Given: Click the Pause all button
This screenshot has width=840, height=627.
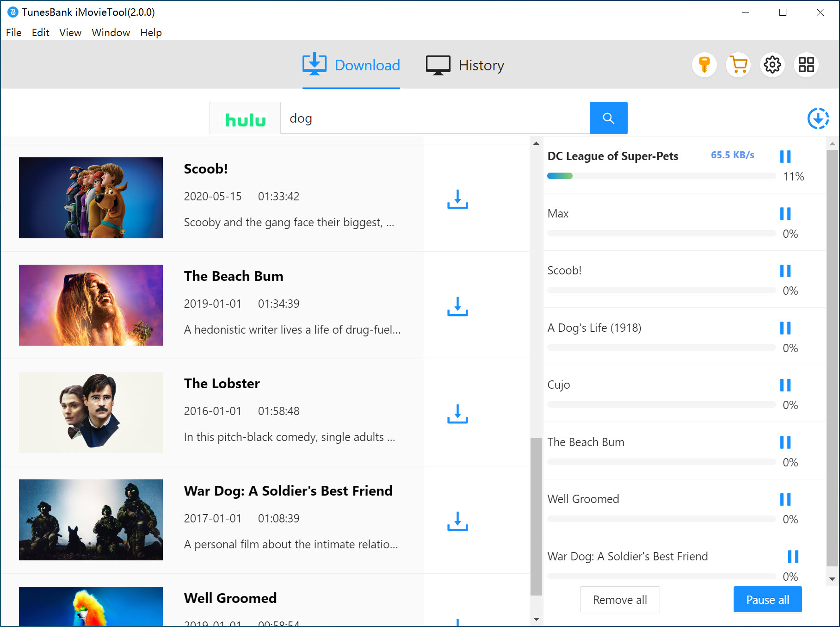Looking at the screenshot, I should 768,600.
